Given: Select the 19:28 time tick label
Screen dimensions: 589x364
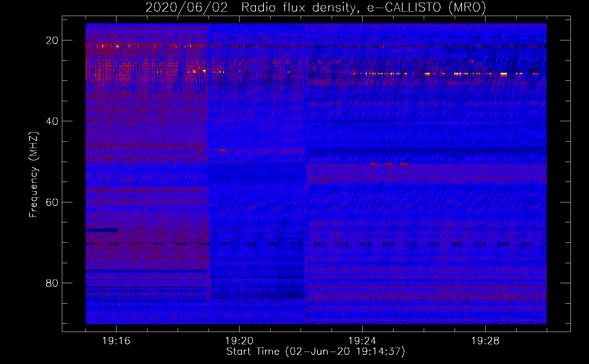Looking at the screenshot, I should 485,341.
